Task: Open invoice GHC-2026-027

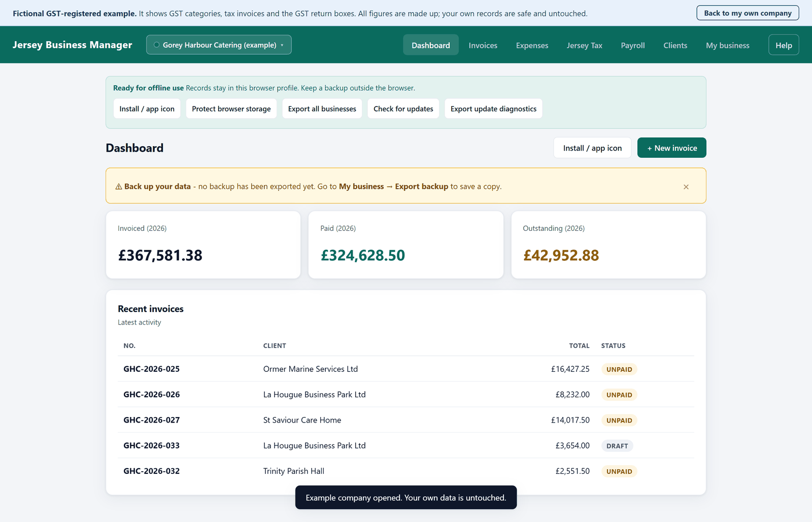Action: [x=151, y=420]
